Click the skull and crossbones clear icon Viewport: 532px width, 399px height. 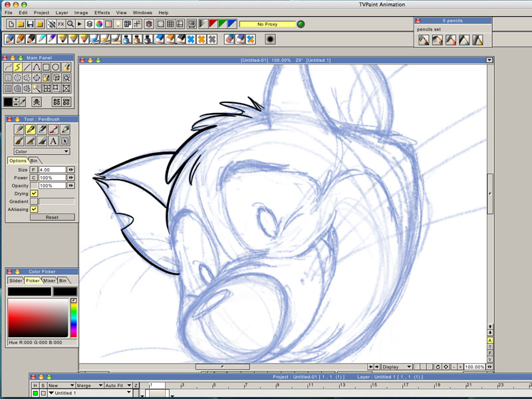(37, 102)
